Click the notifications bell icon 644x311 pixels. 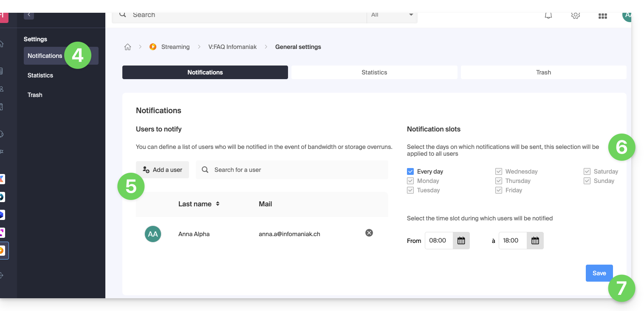[548, 15]
